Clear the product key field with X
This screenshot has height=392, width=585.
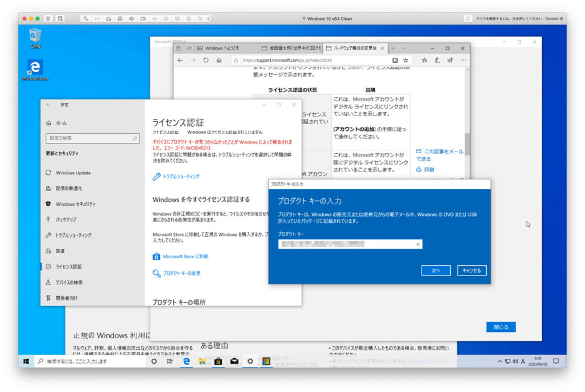[x=418, y=245]
